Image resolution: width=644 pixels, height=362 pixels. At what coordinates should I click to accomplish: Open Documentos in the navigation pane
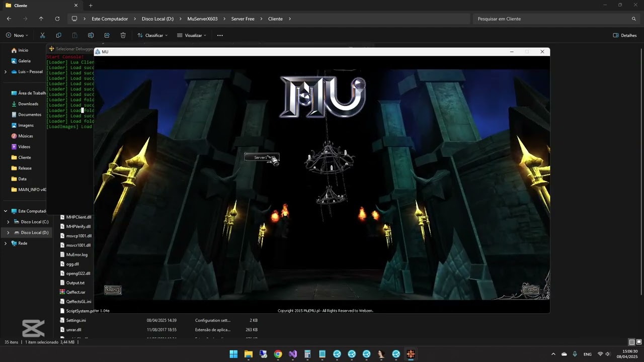30,115
